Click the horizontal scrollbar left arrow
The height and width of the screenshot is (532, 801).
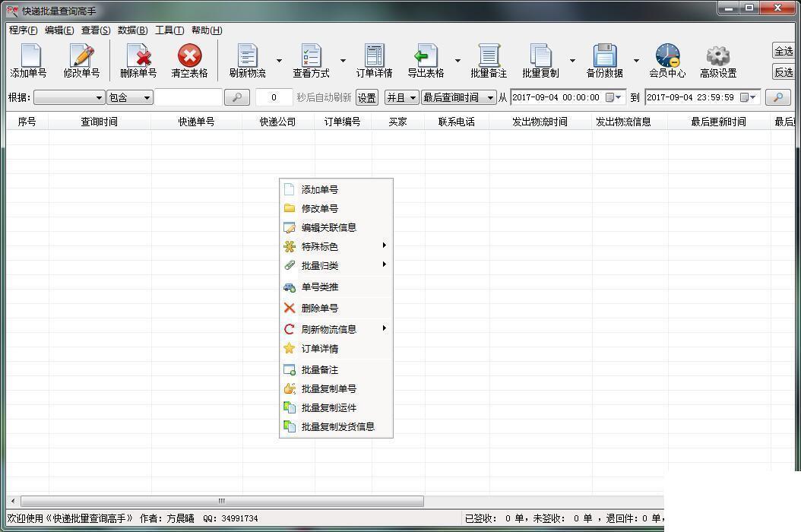(x=13, y=502)
